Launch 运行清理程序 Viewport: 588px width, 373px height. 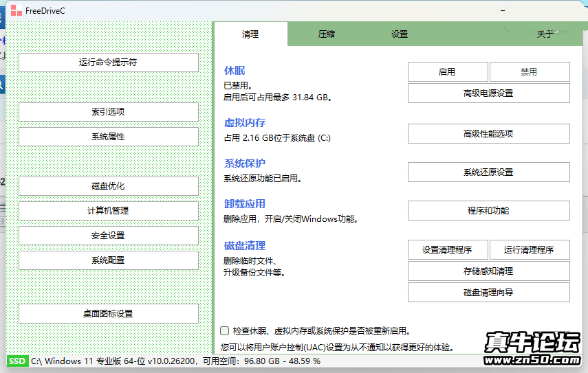(529, 250)
